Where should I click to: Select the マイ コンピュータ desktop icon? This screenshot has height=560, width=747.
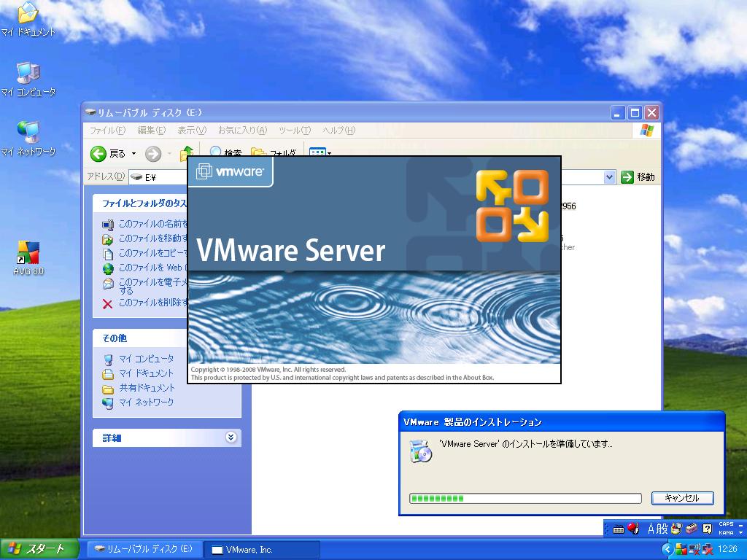click(x=28, y=79)
